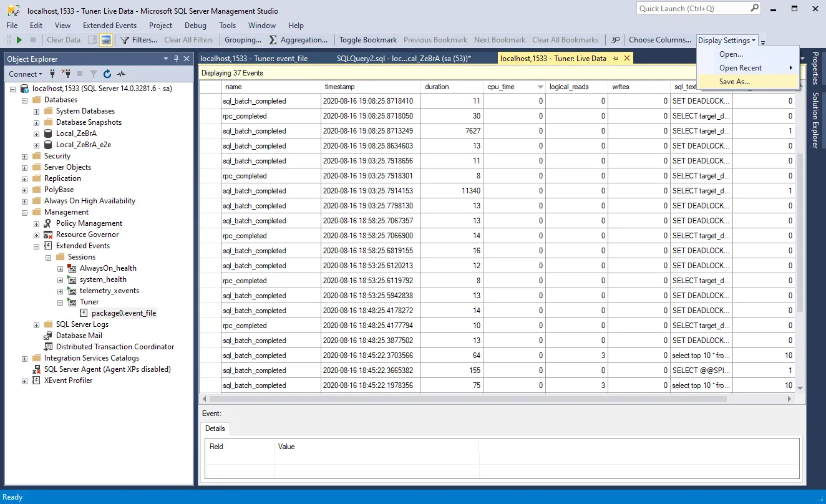Open Object Explorer window position dropdown arrow
The image size is (826, 504).
tap(166, 59)
